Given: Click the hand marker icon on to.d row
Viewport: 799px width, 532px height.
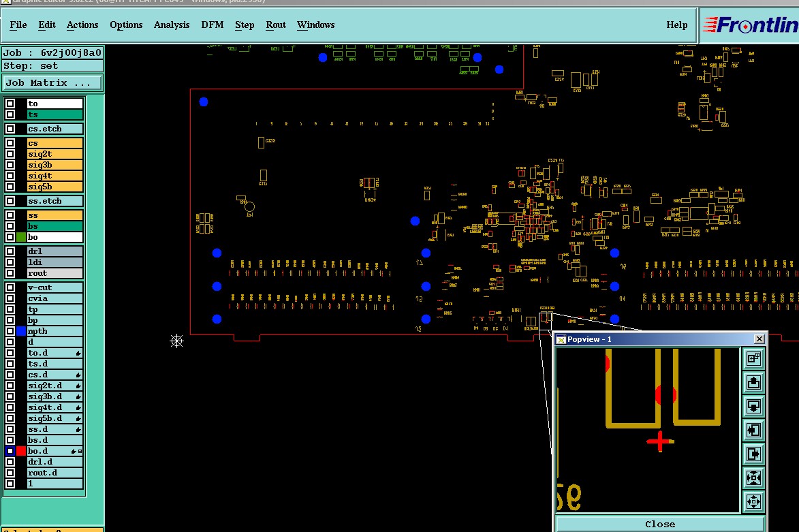Looking at the screenshot, I should (78, 353).
